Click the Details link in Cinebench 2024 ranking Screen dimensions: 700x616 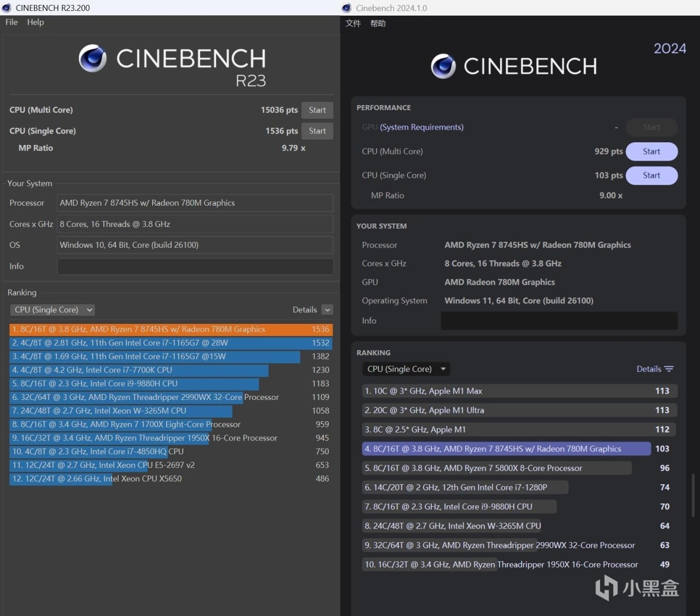click(x=649, y=369)
